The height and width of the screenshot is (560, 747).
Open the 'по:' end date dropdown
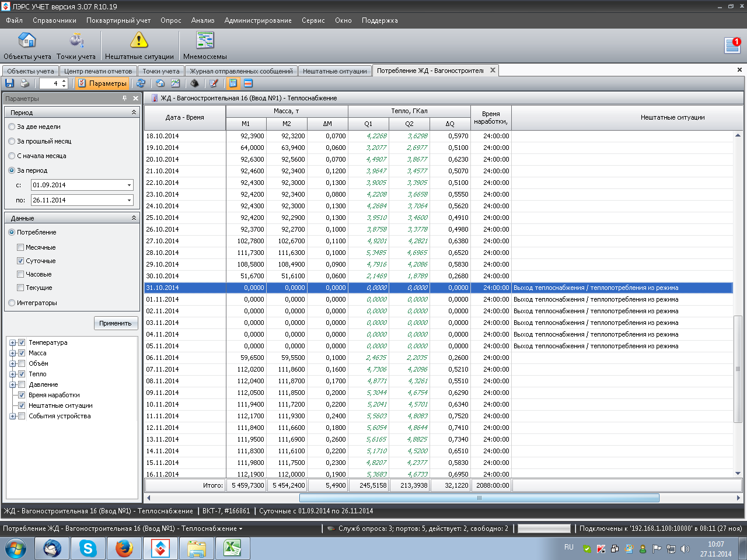129,200
